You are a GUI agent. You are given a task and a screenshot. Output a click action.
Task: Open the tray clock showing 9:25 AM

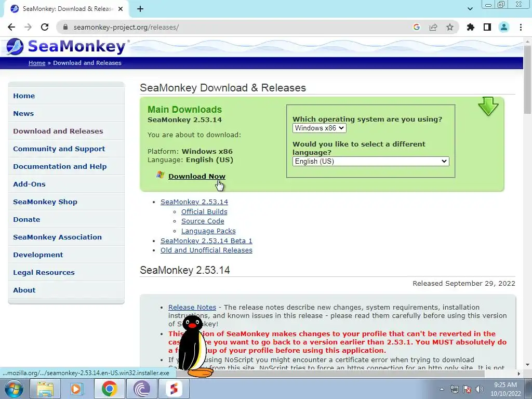(506, 389)
